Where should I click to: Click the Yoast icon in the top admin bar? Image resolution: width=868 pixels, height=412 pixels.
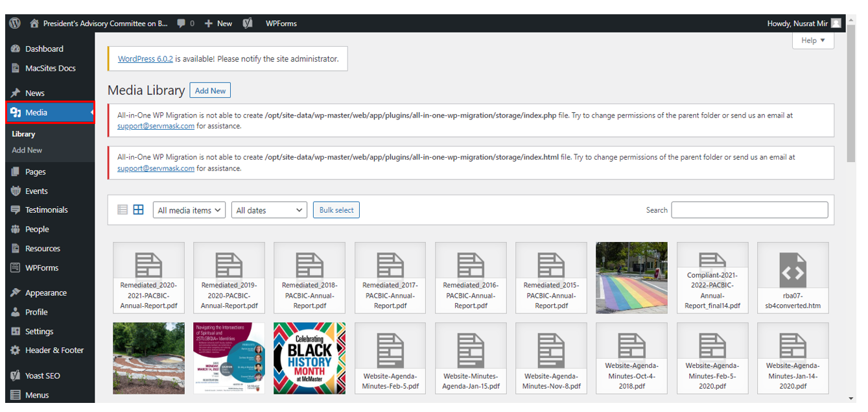point(247,23)
